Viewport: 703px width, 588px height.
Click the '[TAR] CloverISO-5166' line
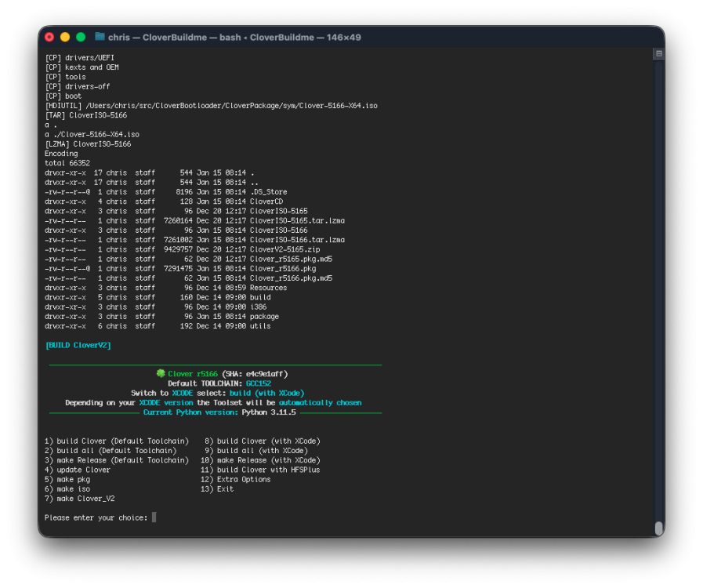pos(85,115)
